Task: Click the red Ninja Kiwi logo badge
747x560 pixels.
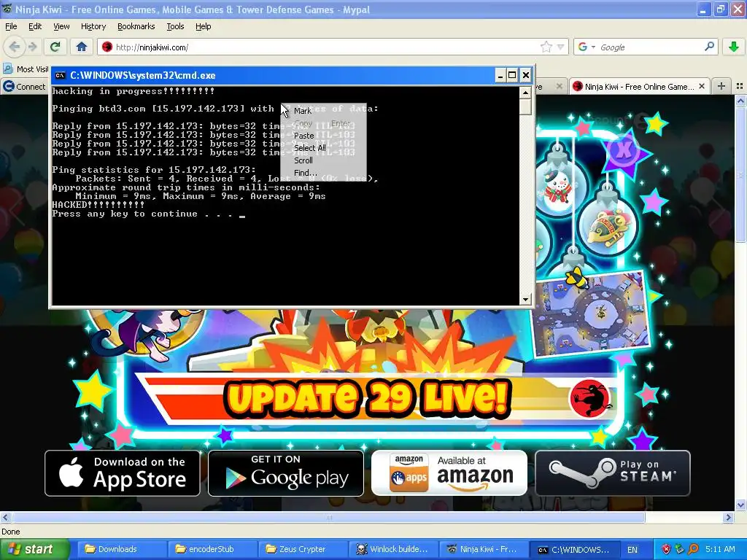Action: pyautogui.click(x=591, y=398)
